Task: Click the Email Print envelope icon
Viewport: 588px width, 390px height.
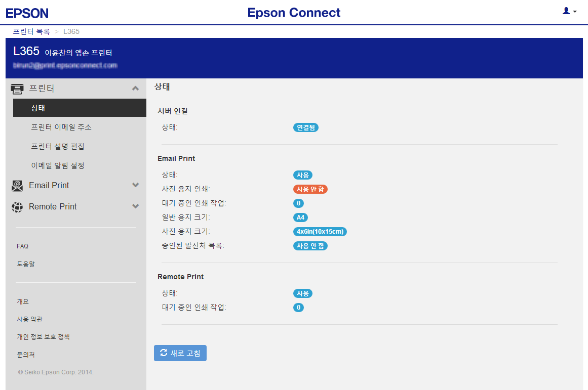Action: [x=17, y=186]
